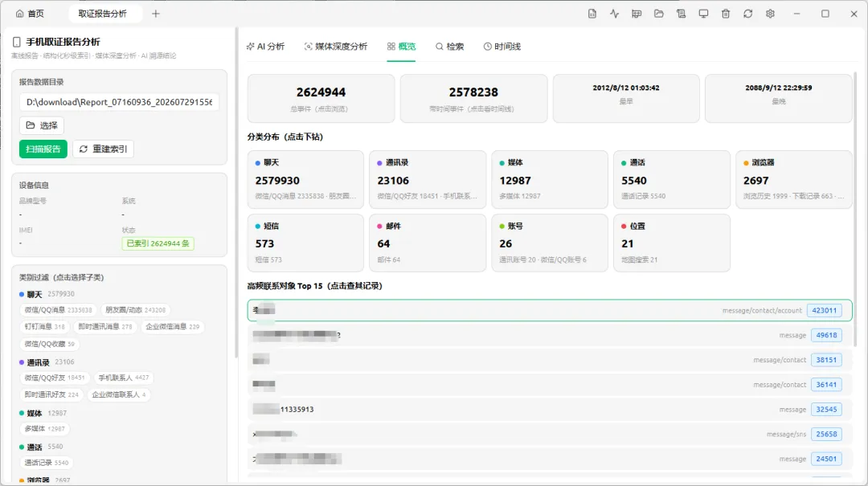Drill into the 通讯录 23106 category card

click(x=428, y=179)
